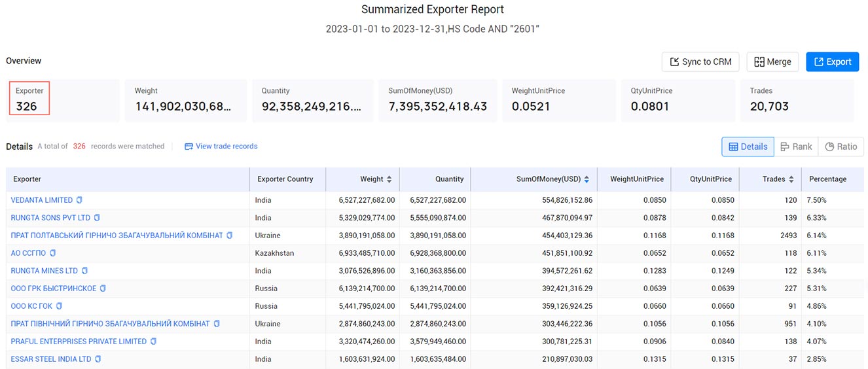This screenshot has width=868, height=369.
Task: Open АО ССГПО exporter link
Action: pos(29,253)
